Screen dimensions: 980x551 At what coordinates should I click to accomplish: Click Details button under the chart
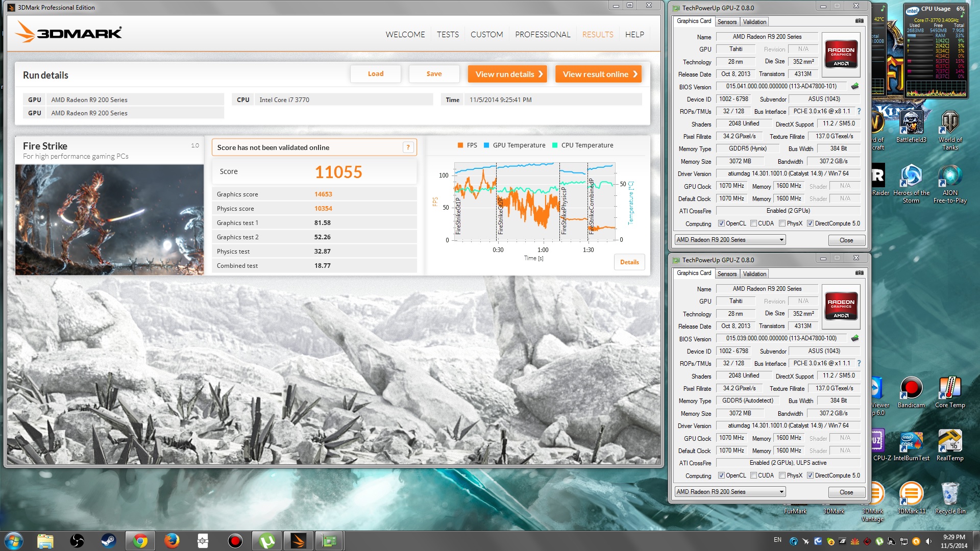tap(629, 262)
